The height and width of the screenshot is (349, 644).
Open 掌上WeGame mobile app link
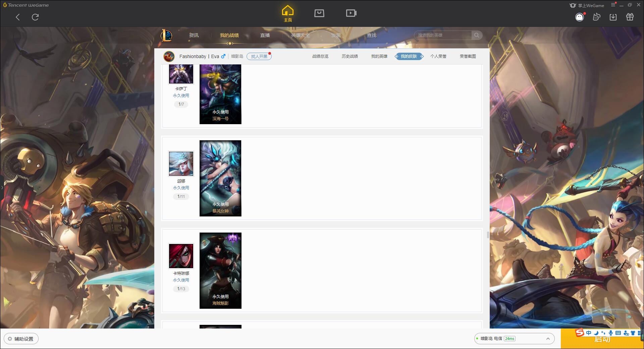[587, 5]
